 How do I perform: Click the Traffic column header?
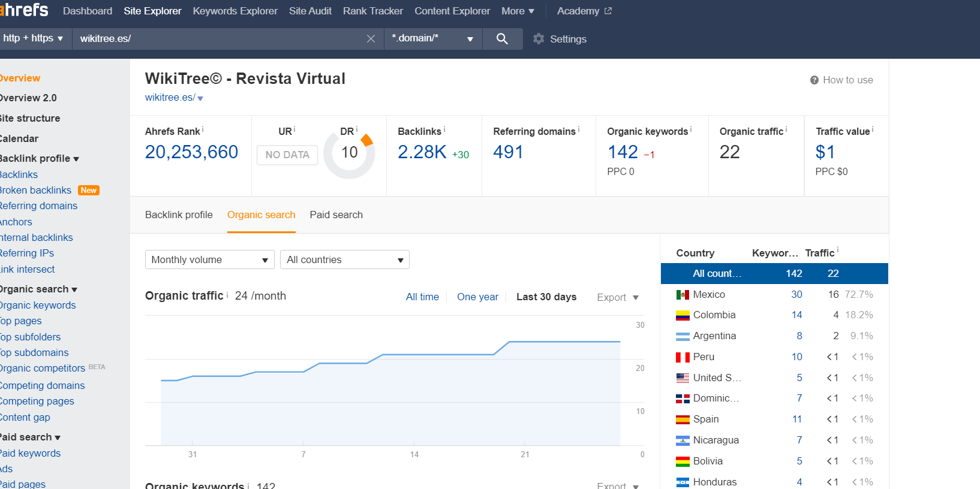pyautogui.click(x=820, y=253)
